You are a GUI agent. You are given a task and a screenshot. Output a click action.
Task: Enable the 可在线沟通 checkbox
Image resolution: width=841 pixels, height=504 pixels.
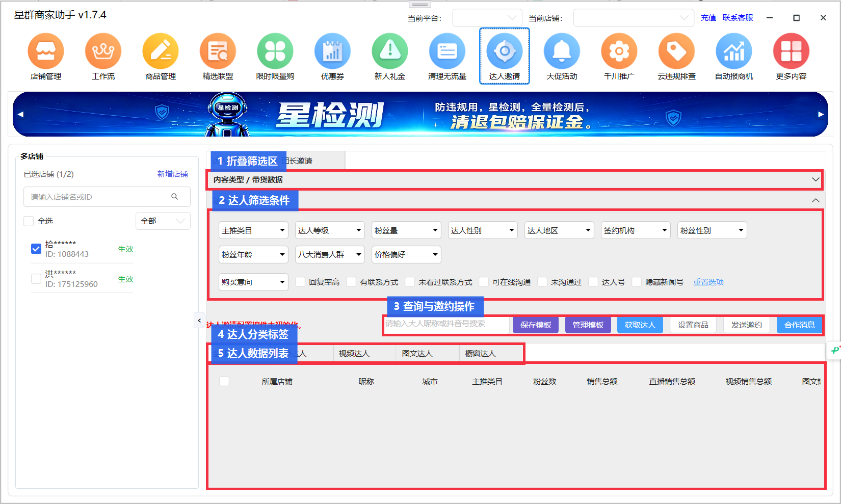[484, 282]
